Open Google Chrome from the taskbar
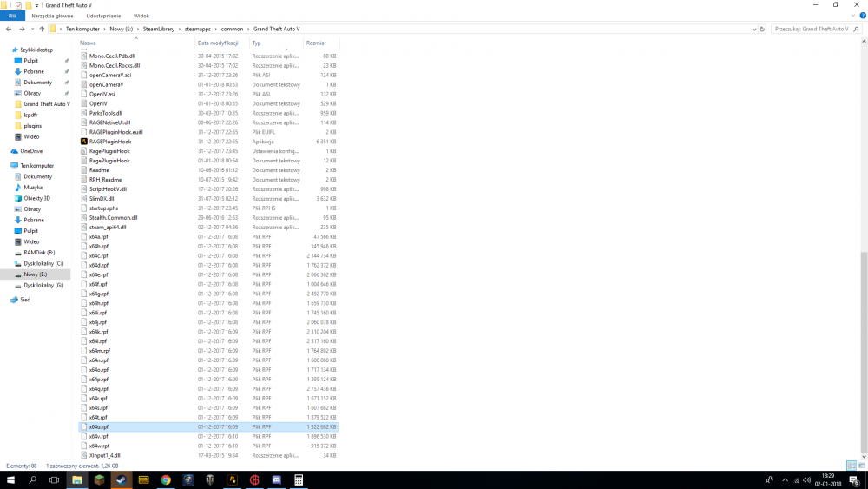The height and width of the screenshot is (489, 868). point(166,479)
